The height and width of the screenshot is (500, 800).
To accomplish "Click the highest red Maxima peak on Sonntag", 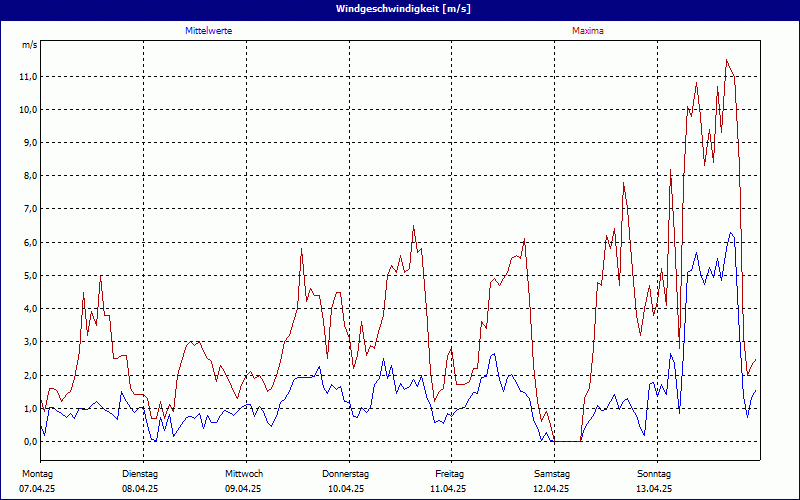I will (727, 60).
